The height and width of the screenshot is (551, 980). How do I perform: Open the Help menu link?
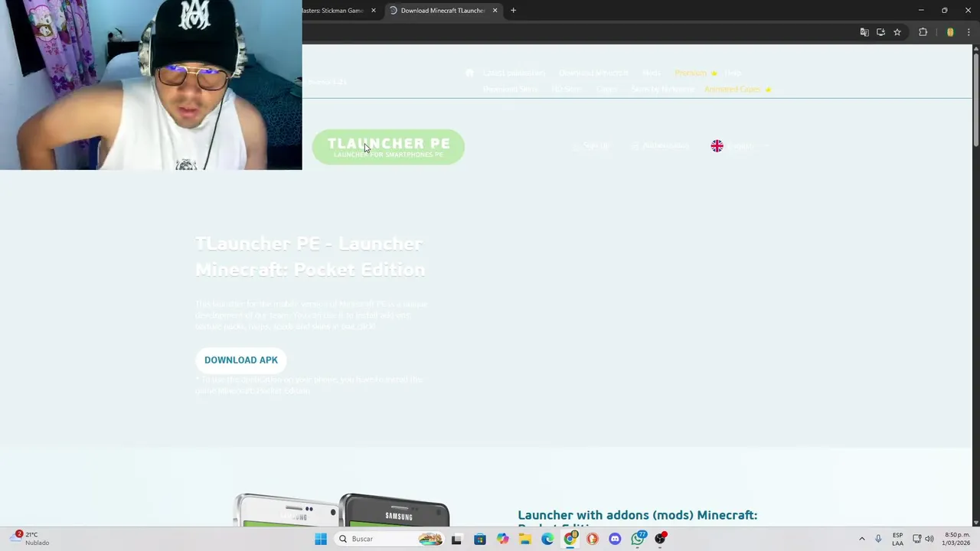point(733,73)
